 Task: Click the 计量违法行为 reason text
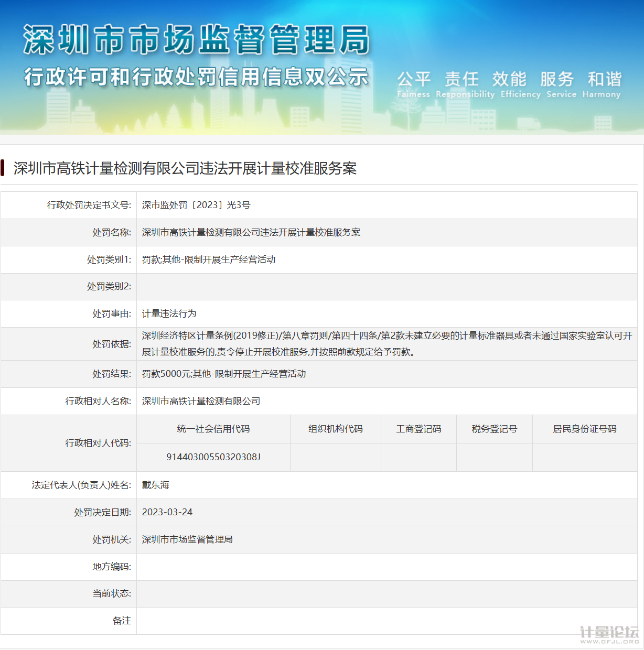[169, 313]
